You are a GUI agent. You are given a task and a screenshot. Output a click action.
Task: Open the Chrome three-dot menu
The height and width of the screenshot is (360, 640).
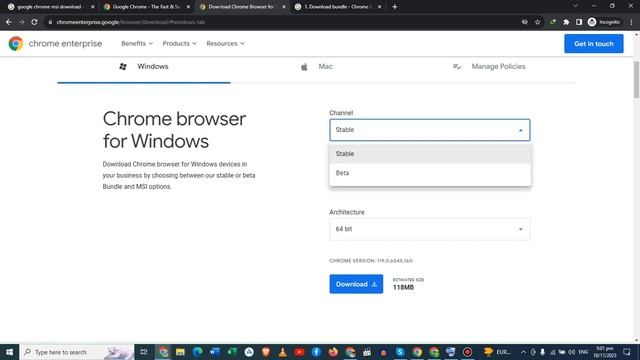coord(631,22)
